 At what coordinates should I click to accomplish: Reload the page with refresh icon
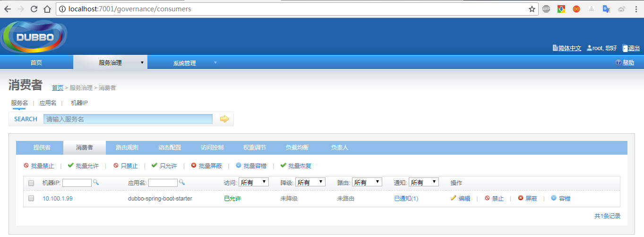[x=34, y=9]
